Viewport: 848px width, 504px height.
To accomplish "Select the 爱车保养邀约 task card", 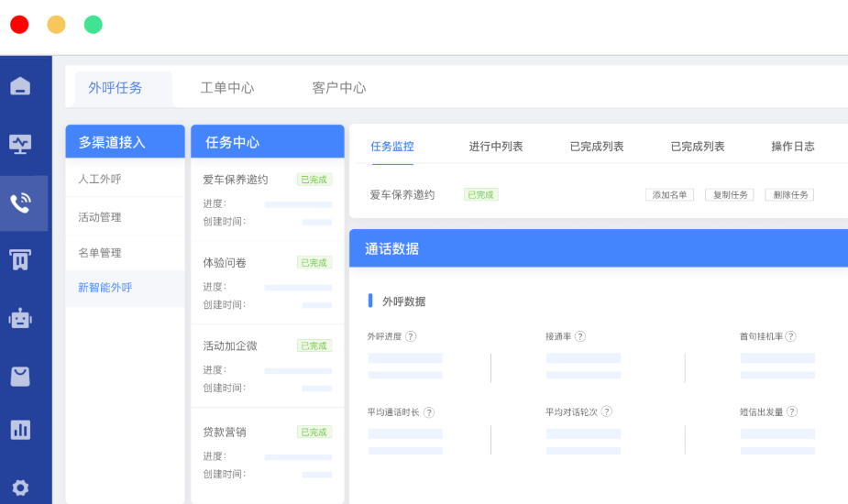I will pyautogui.click(x=267, y=200).
